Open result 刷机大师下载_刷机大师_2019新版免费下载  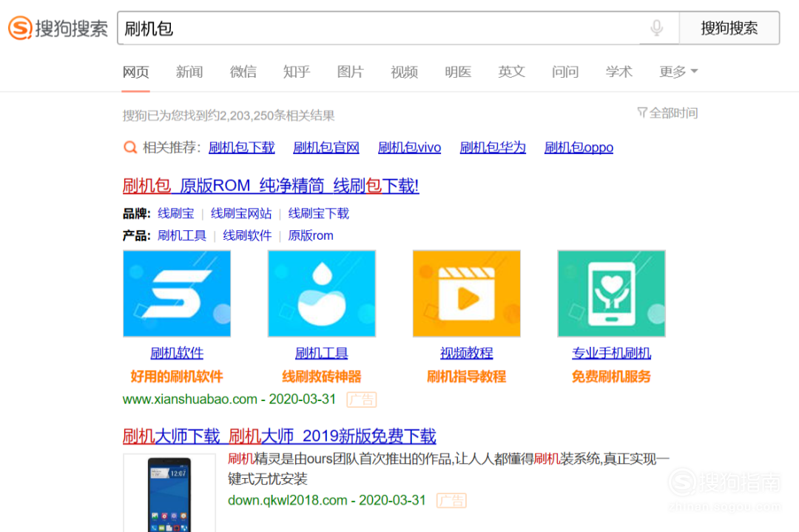279,437
